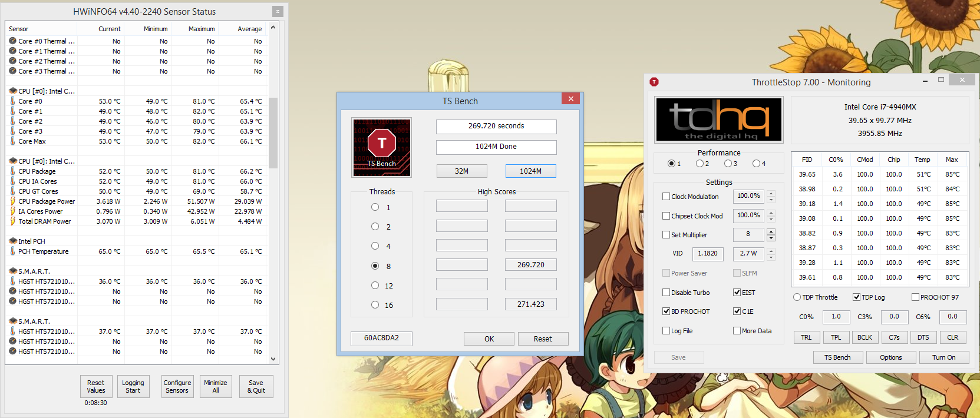Viewport: 980px width, 418px height.
Task: Select 4 threads in TS Bench
Action: coord(375,246)
